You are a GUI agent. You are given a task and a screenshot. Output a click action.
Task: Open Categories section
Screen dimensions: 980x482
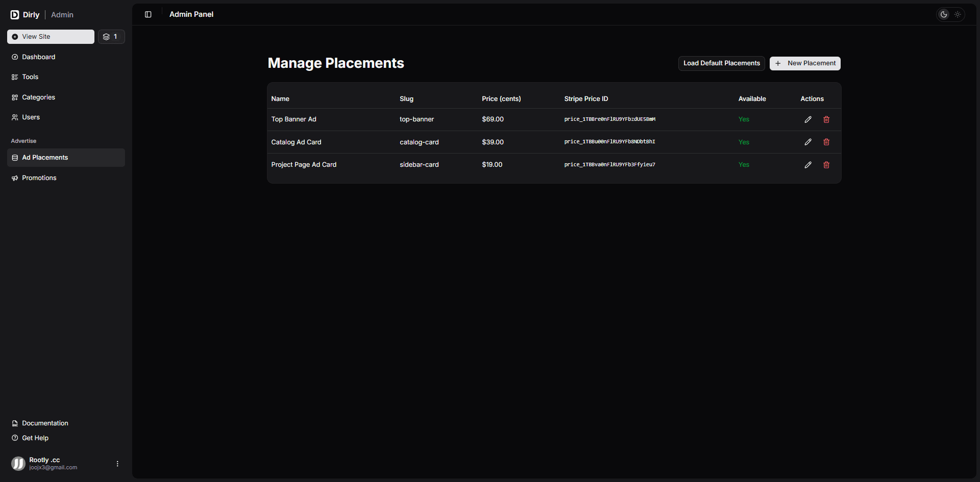click(x=38, y=97)
